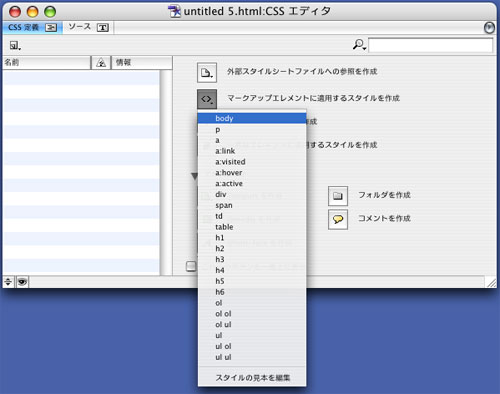
Task: Collapse the disclosure triangle beside the popup menu
Action: pyautogui.click(x=194, y=176)
